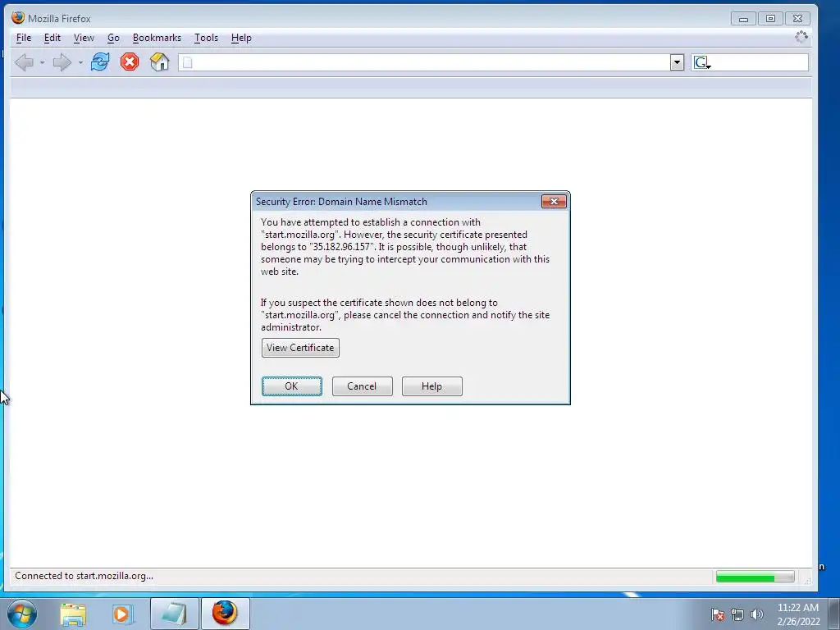Screen dimensions: 840x630
Task: Click the volume speaker tray icon
Action: [756, 614]
